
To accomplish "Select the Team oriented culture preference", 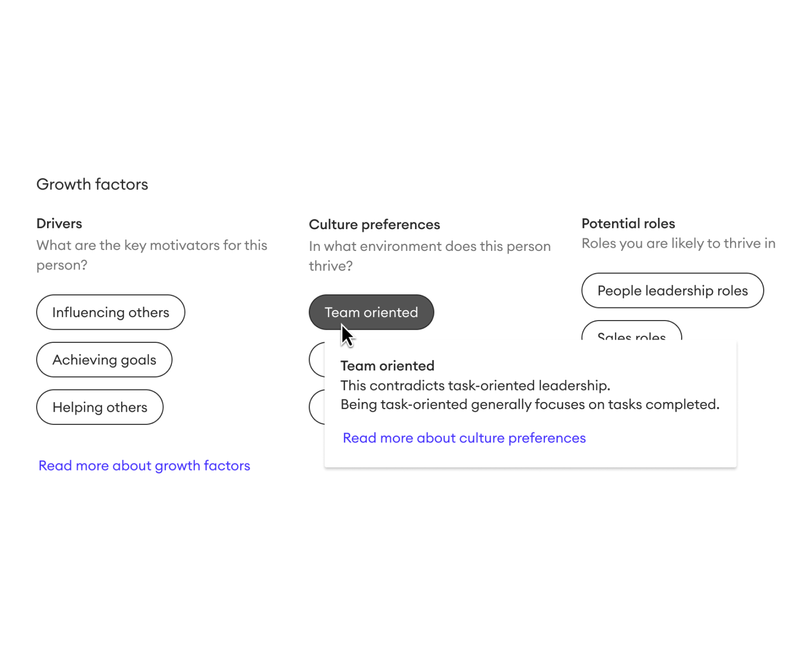I will coord(371,312).
